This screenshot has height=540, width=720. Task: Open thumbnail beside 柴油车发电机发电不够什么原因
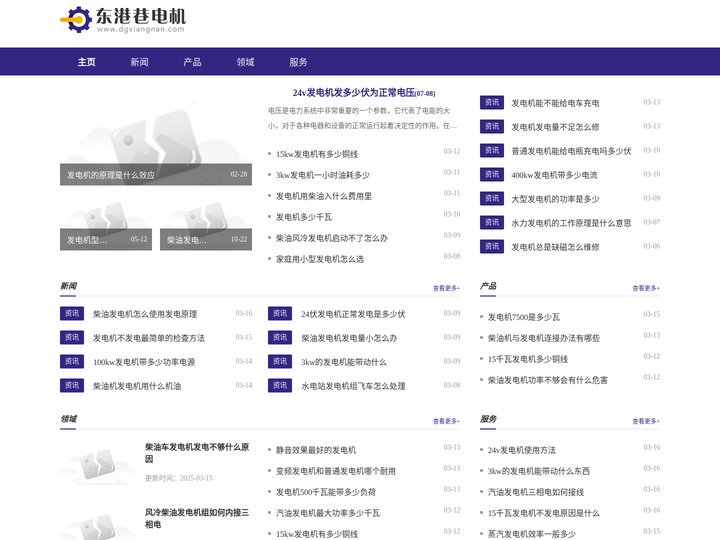(x=96, y=462)
